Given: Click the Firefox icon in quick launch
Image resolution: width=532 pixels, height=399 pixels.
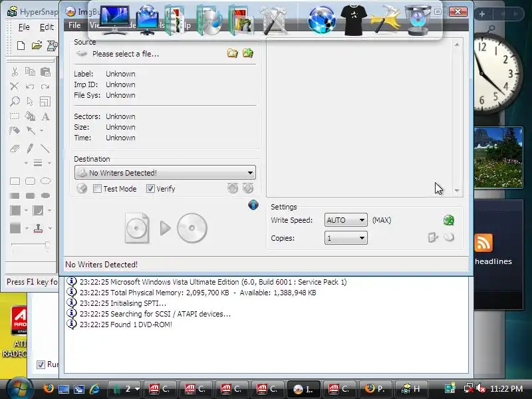Looking at the screenshot, I should pos(49,388).
